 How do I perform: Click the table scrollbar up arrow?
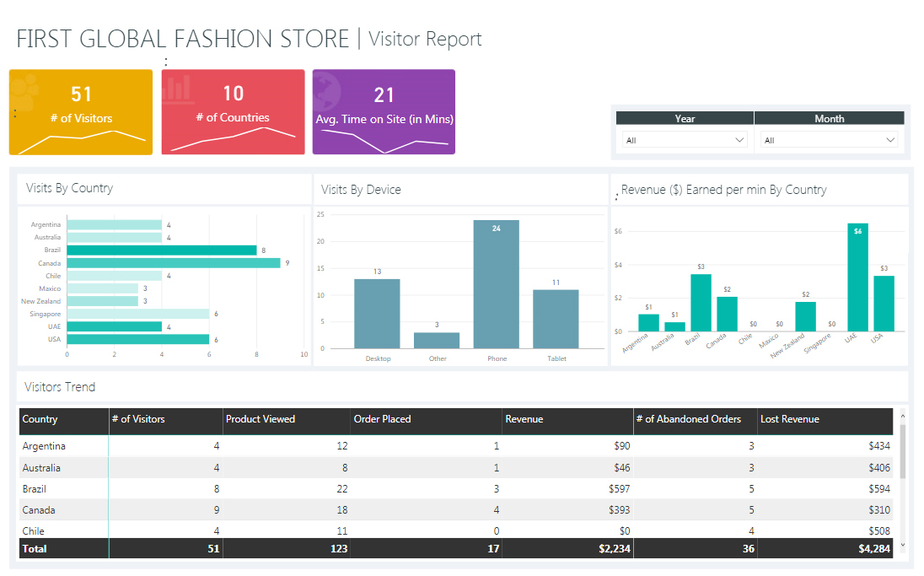902,417
